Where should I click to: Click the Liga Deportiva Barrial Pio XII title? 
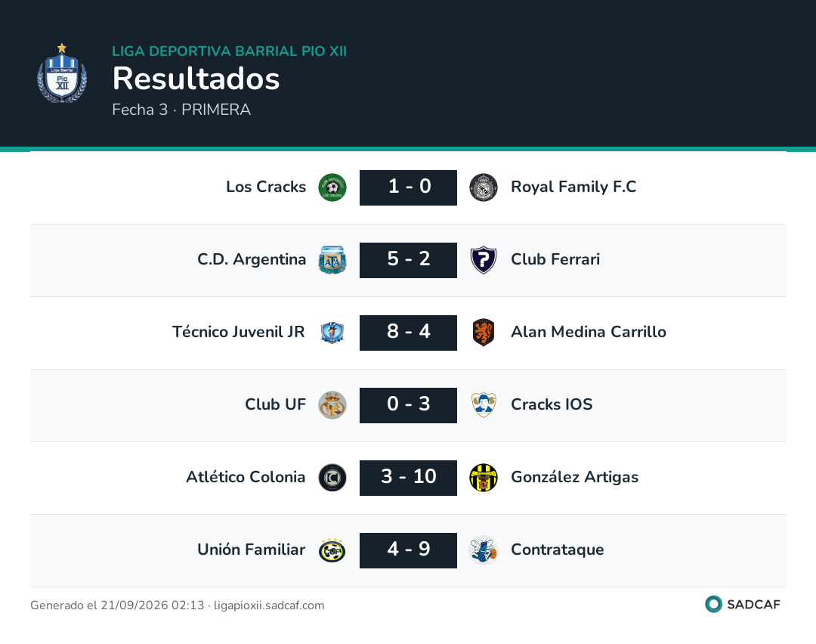tap(229, 51)
